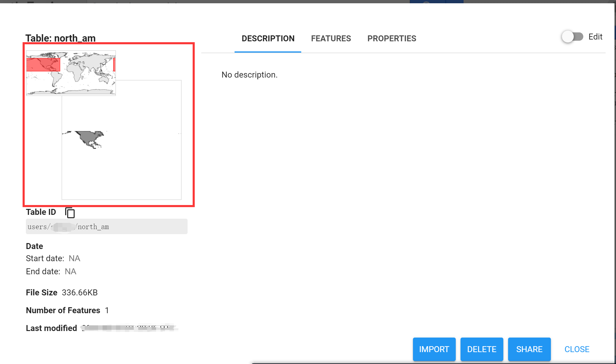Open the SHARE dialog
This screenshot has height=364, width=616.
click(x=529, y=349)
